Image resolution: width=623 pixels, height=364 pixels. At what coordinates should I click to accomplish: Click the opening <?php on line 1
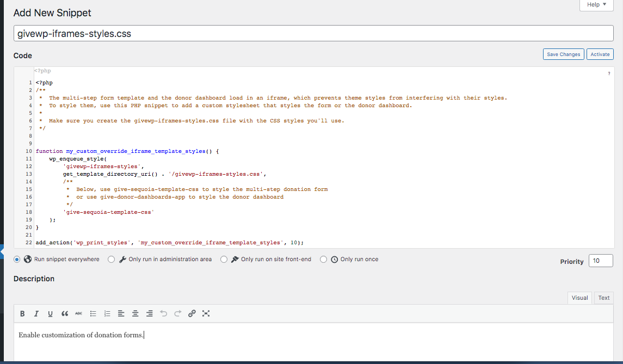44,83
